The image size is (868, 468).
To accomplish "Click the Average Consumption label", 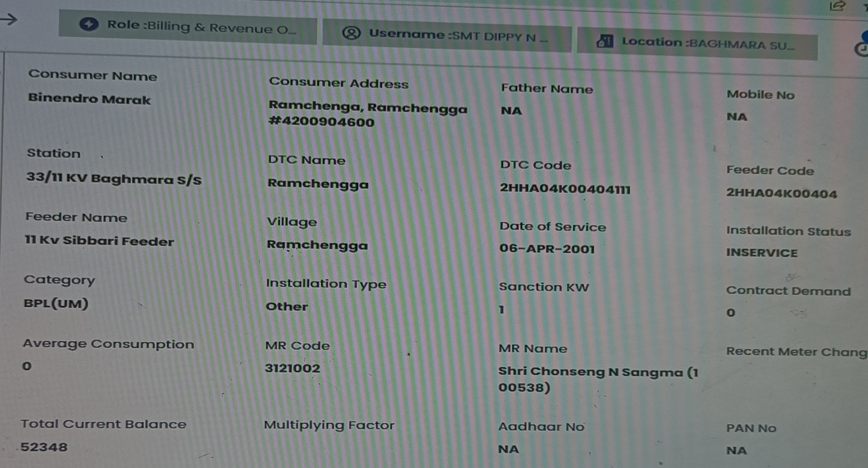I will tap(108, 344).
